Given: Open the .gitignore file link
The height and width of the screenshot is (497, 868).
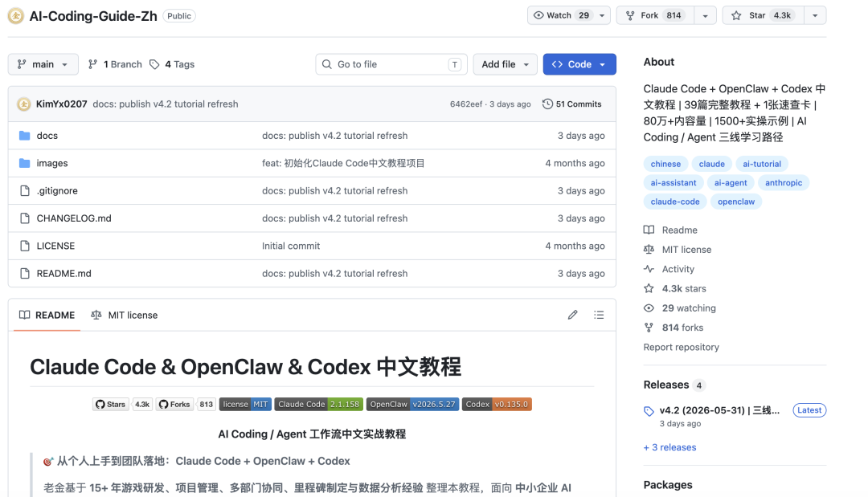Looking at the screenshot, I should click(x=57, y=191).
